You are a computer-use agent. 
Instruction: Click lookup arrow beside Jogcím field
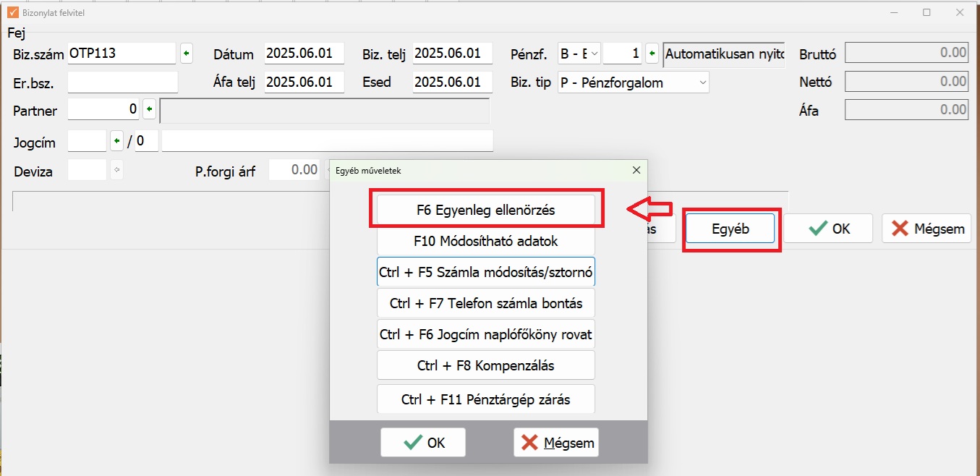tap(116, 140)
